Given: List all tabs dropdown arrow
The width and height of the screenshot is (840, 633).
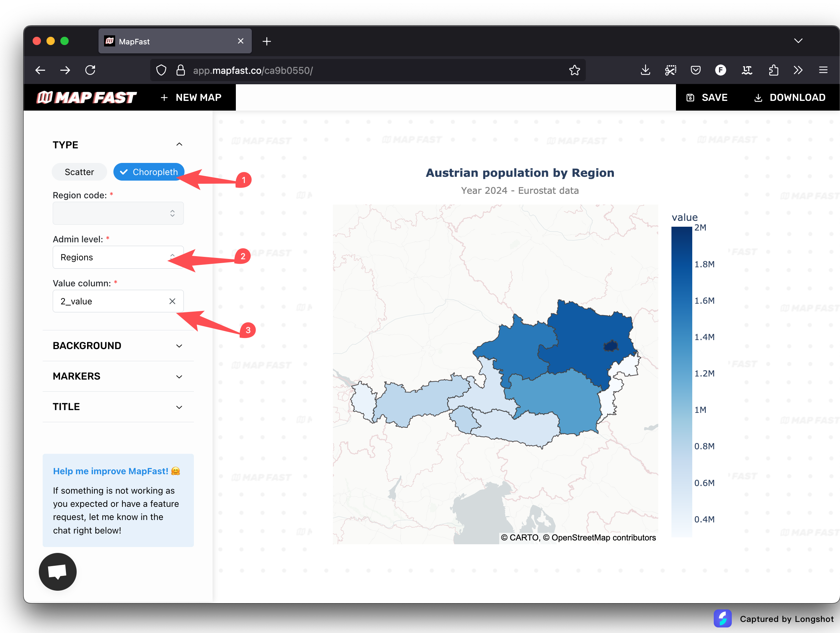Looking at the screenshot, I should [798, 41].
